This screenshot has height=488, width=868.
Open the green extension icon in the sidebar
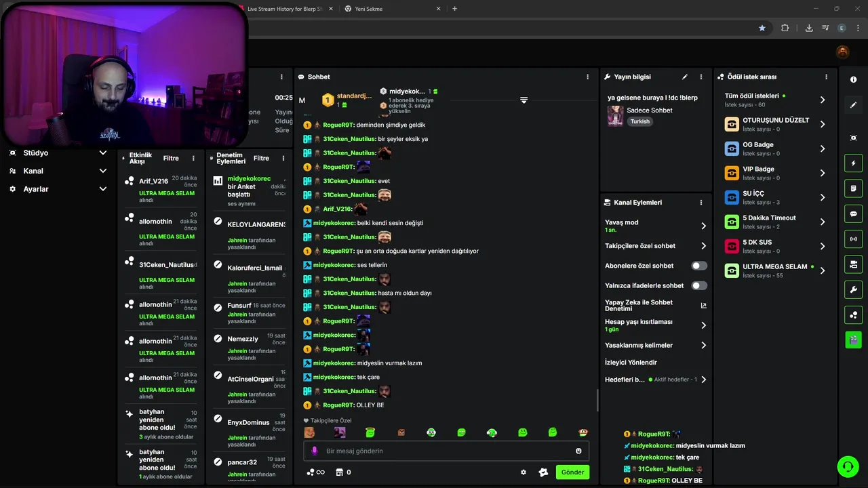(x=853, y=340)
